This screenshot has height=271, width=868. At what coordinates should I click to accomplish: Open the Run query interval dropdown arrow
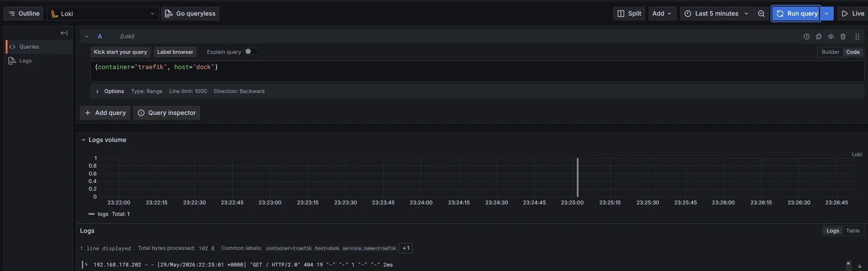[x=826, y=14]
